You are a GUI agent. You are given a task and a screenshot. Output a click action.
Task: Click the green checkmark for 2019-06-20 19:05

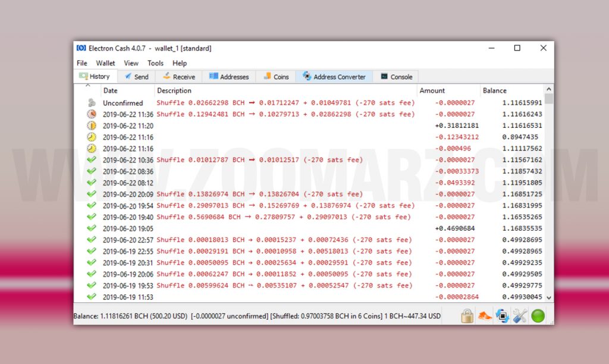(92, 228)
